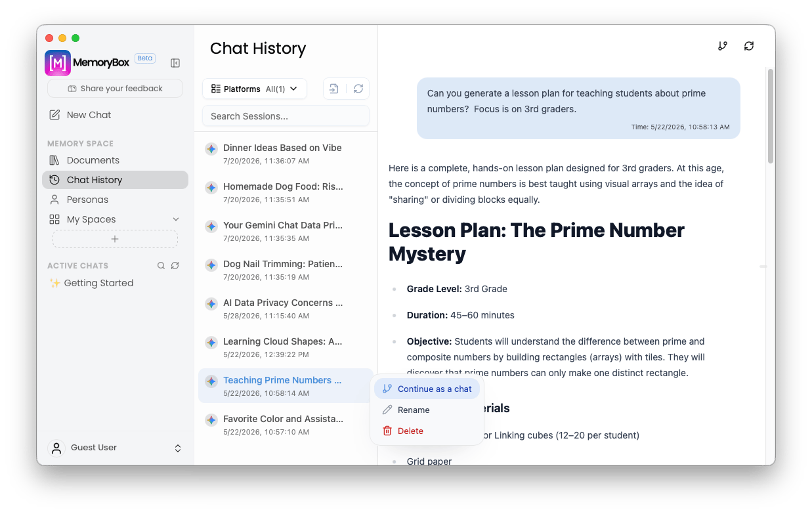Image resolution: width=812 pixels, height=514 pixels.
Task: Open the Dog Nail Trimming session
Action: click(x=286, y=270)
